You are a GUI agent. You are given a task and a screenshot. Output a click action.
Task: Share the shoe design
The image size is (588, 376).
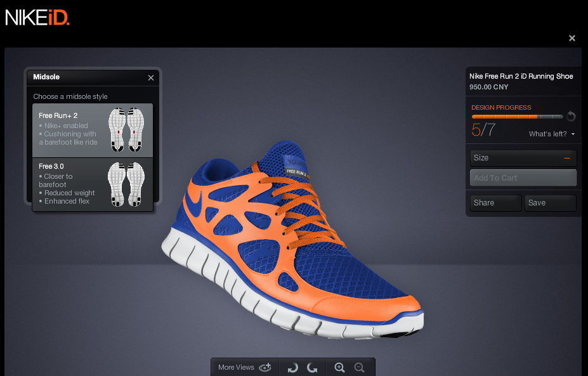[496, 203]
